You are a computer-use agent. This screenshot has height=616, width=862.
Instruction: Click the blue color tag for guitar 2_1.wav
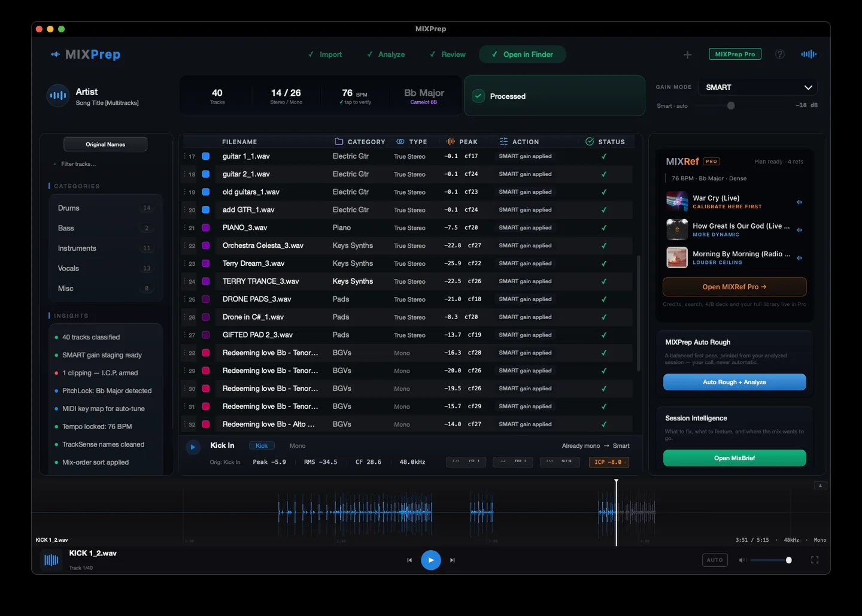pyautogui.click(x=206, y=174)
